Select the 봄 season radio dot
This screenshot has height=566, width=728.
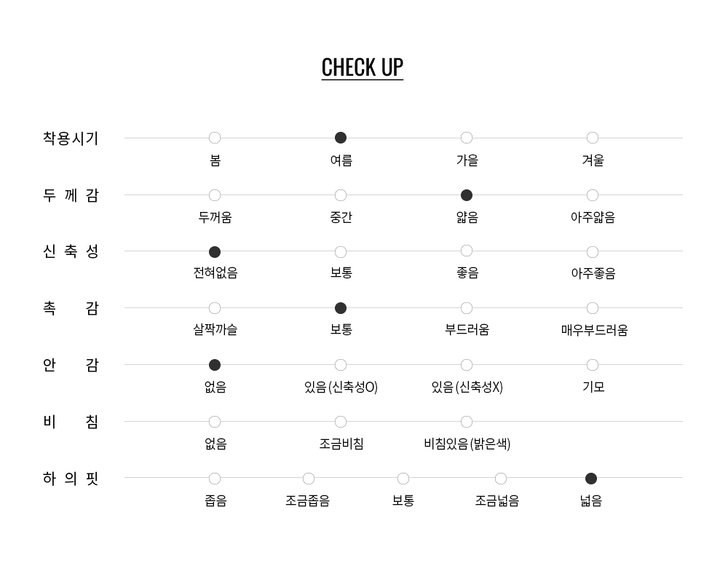coord(215,138)
